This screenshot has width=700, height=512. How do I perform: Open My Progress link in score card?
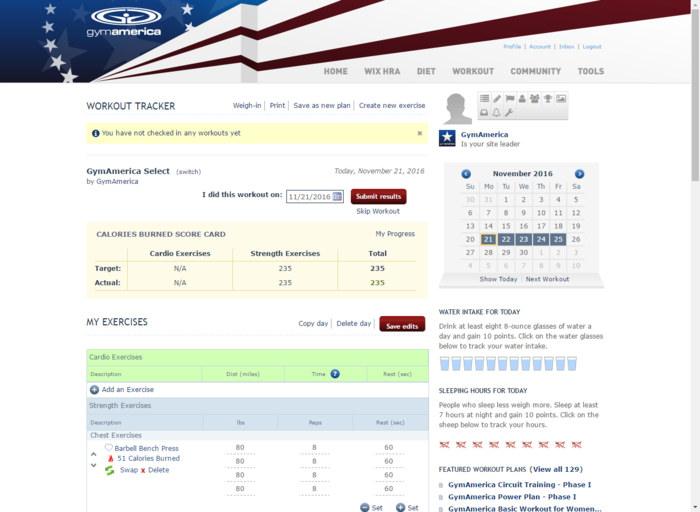395,233
